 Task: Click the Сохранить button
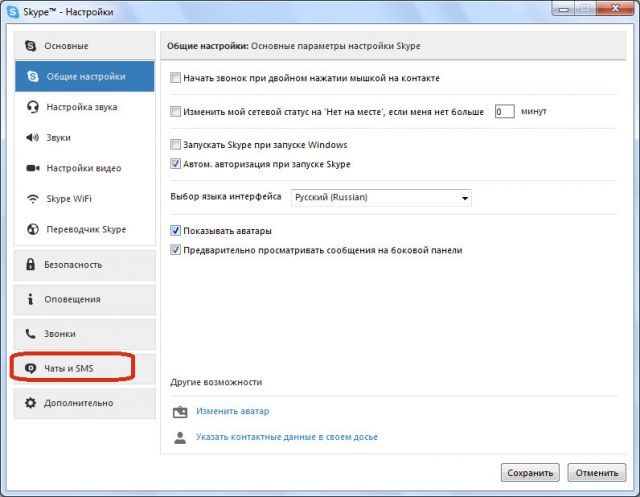(530, 473)
